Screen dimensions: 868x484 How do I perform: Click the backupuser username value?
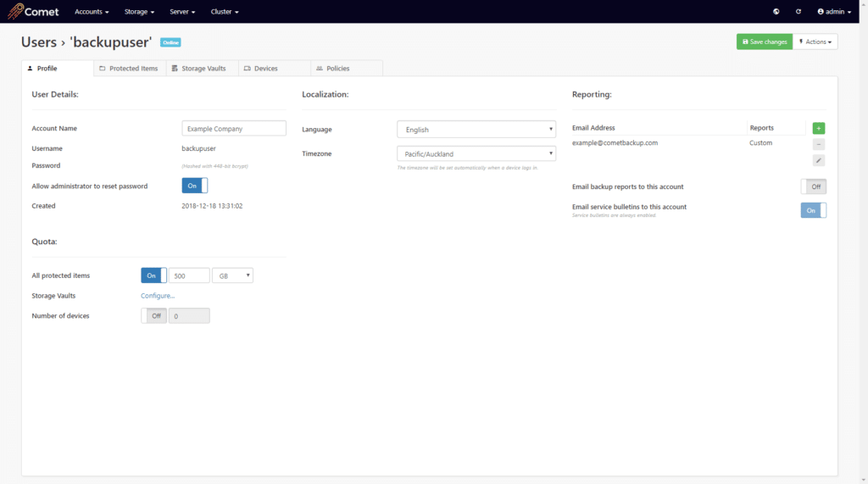tap(198, 148)
